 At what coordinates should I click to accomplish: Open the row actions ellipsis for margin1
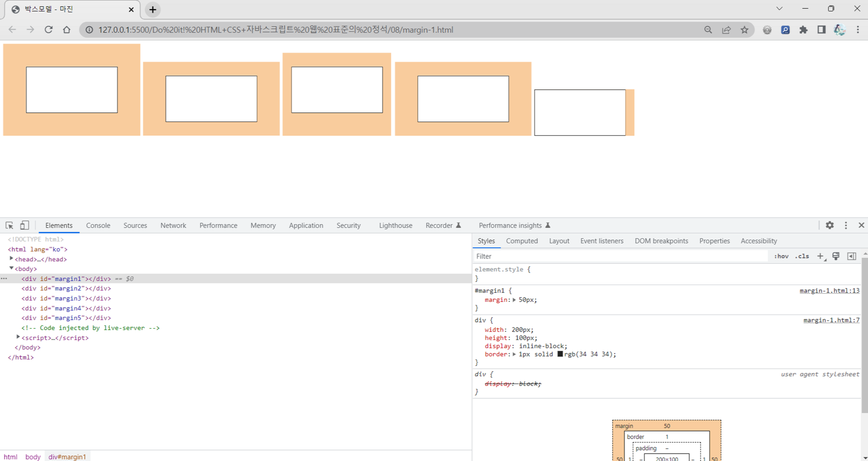pyautogui.click(x=4, y=278)
